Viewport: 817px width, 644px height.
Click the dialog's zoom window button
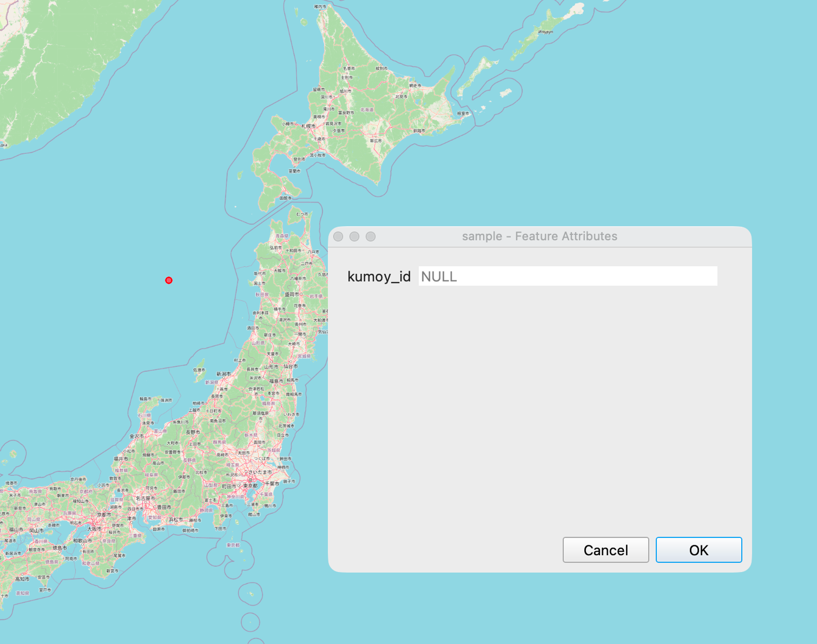(371, 236)
